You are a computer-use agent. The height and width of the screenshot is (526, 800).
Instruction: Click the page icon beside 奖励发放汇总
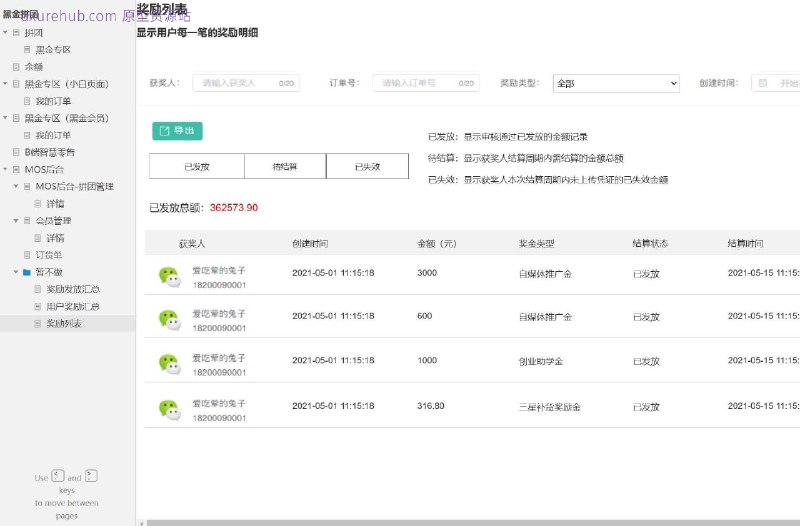(x=38, y=289)
